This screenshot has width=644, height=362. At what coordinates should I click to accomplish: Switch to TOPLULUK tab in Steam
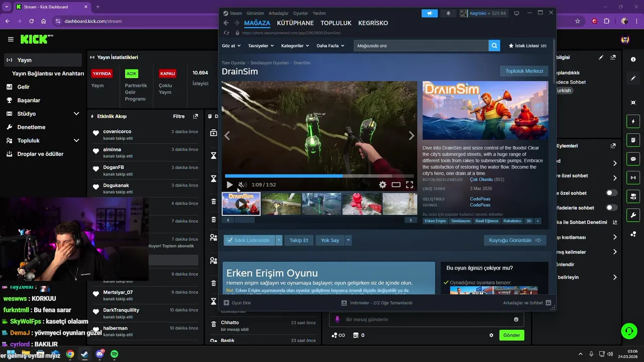point(336,23)
